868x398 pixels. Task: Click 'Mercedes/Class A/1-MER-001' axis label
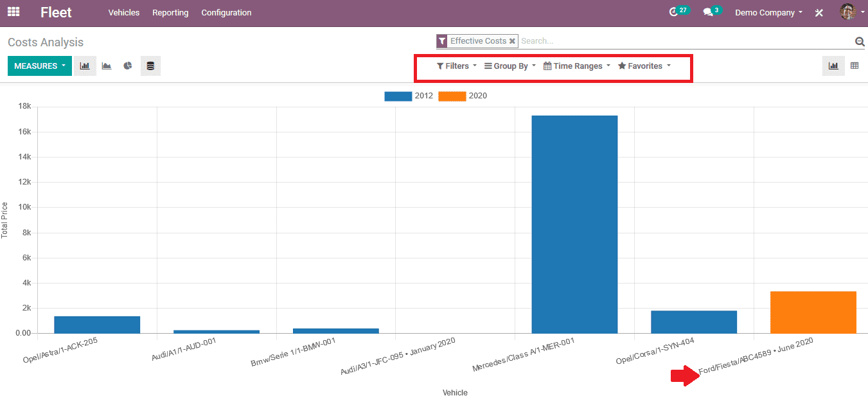pos(523,354)
